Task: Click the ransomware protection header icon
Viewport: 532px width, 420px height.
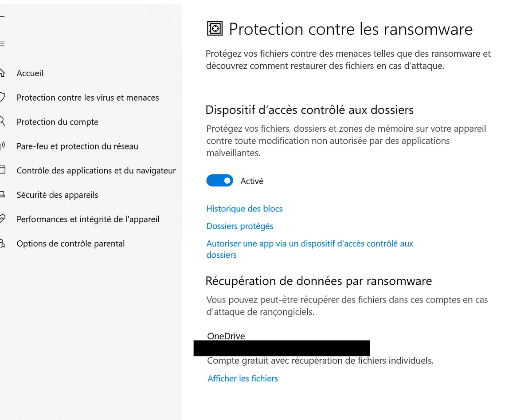Action: pyautogui.click(x=214, y=28)
